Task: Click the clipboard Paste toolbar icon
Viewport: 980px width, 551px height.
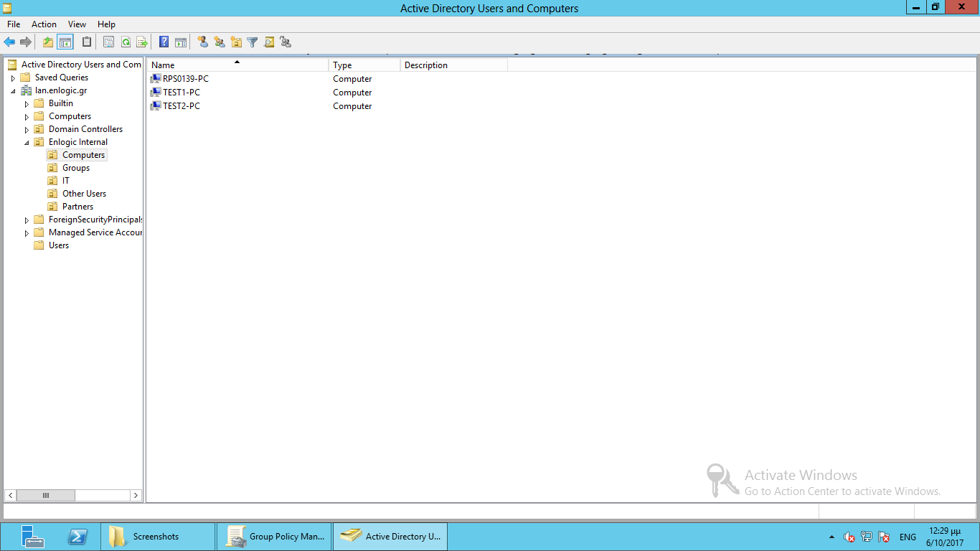Action: click(87, 42)
